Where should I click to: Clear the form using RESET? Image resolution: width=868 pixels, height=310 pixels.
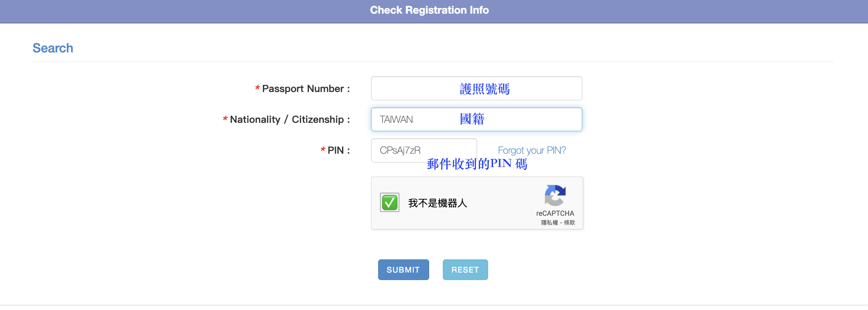pyautogui.click(x=465, y=269)
